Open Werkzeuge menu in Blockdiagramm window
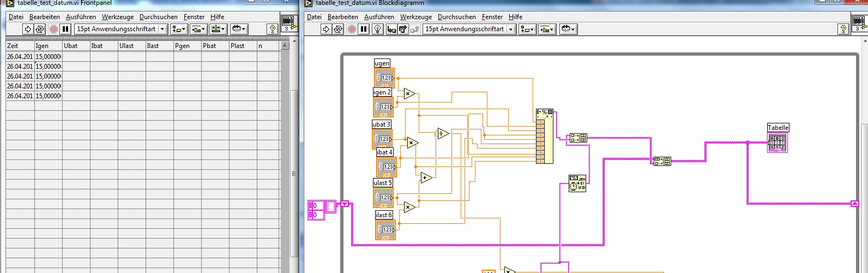Image resolution: width=868 pixels, height=273 pixels. 415,17
